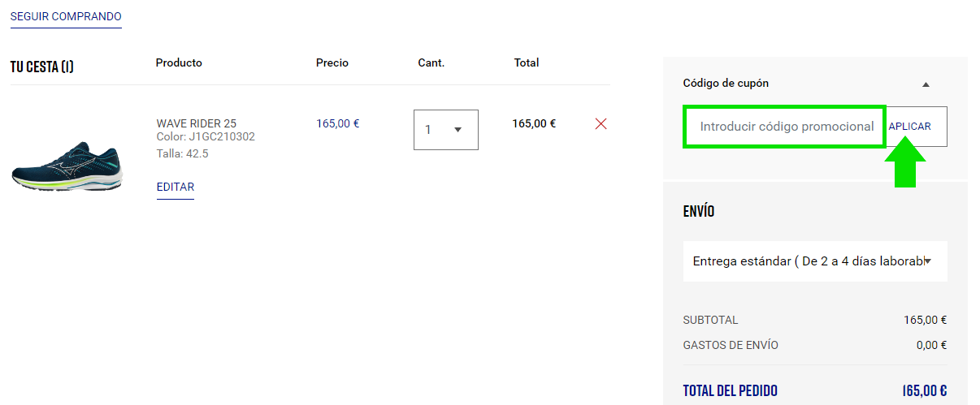980x405 pixels.
Task: Click the promotional code input field
Action: click(785, 127)
